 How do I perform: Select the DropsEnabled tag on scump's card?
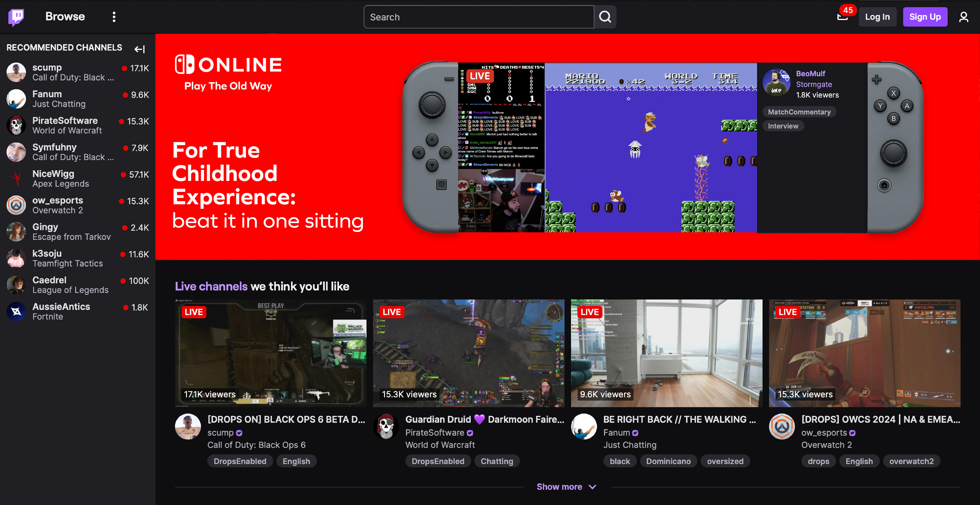240,461
